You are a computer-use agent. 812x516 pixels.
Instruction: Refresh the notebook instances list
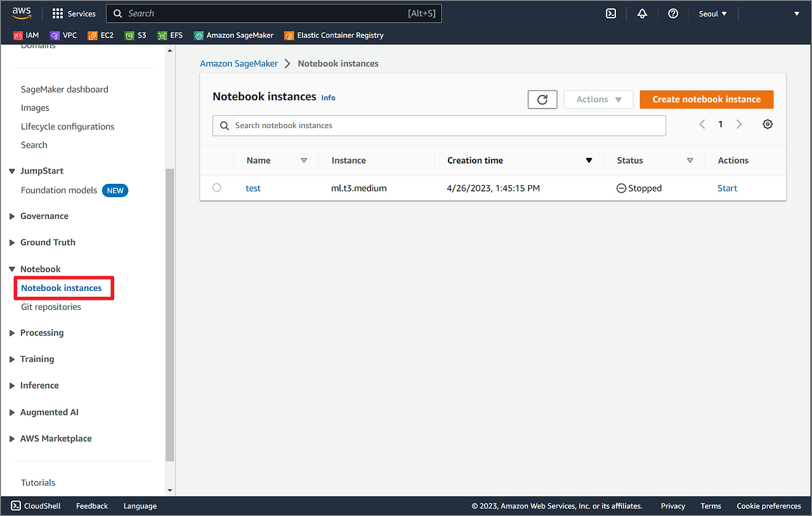(542, 99)
